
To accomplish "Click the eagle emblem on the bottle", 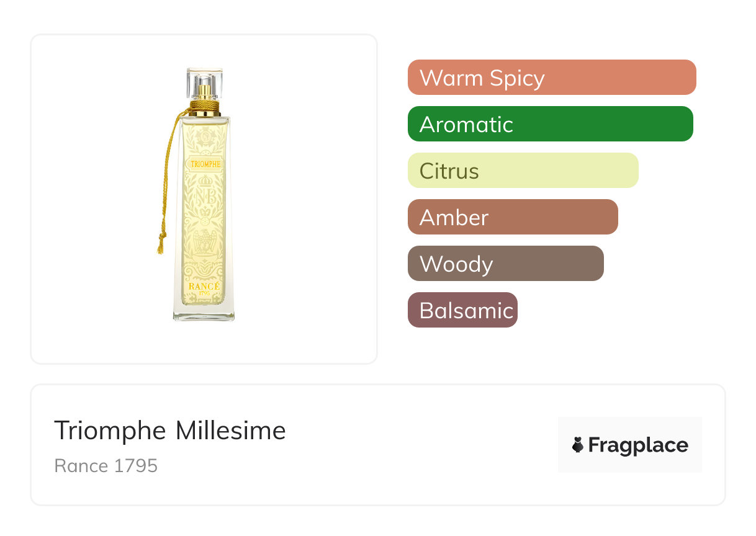I will coord(204,242).
